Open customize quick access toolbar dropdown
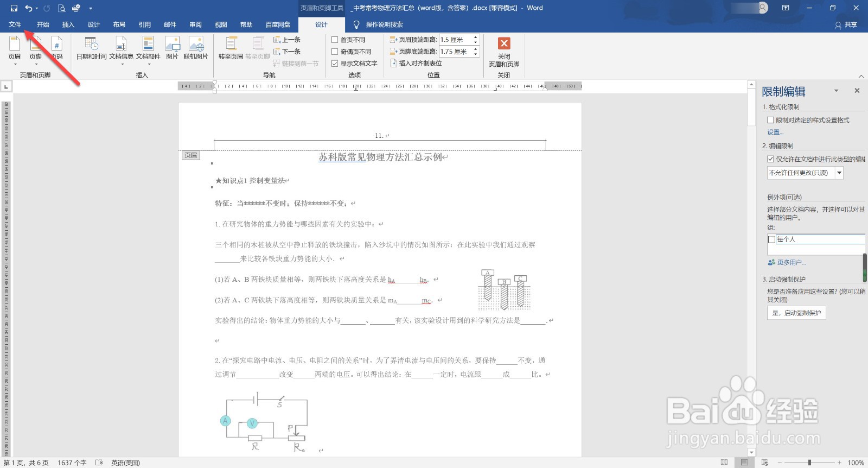Screen dimensions: 868x468 [91, 8]
